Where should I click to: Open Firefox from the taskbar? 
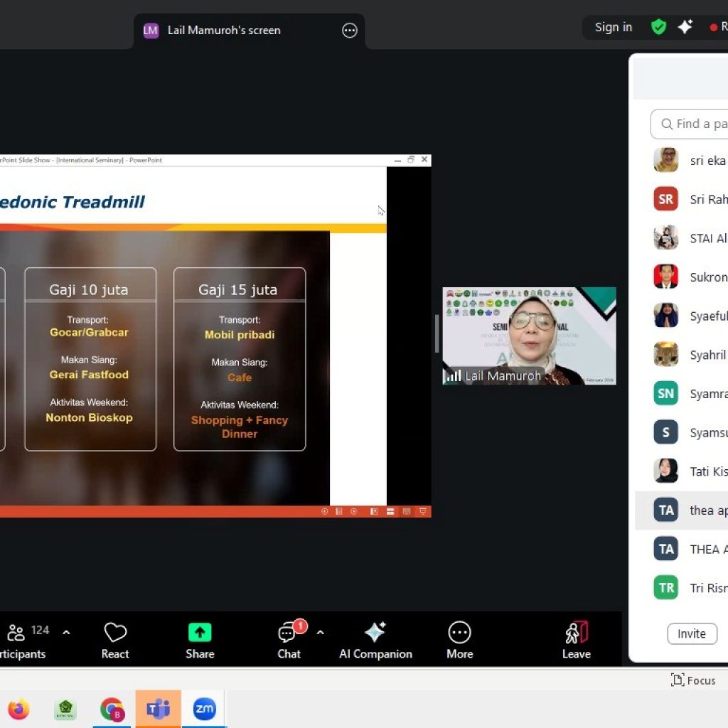[19, 709]
